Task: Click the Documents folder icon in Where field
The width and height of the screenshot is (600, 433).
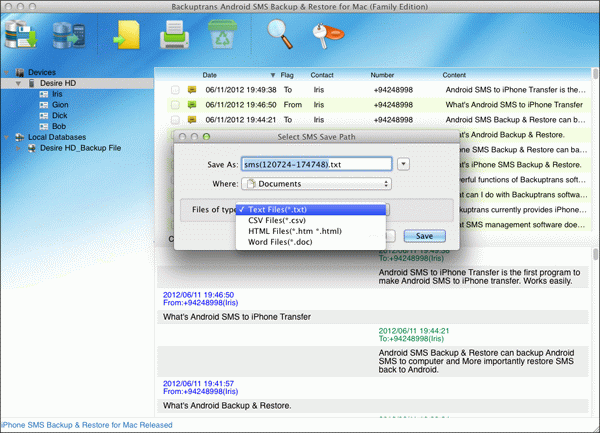Action: pos(251,184)
